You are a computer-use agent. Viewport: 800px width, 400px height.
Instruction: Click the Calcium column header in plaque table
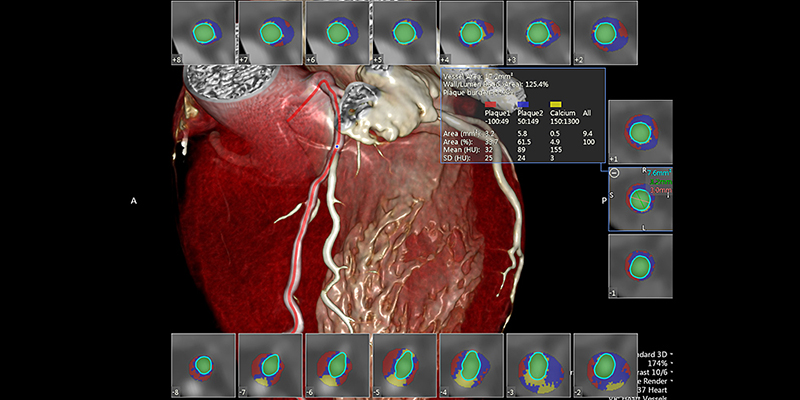562,113
